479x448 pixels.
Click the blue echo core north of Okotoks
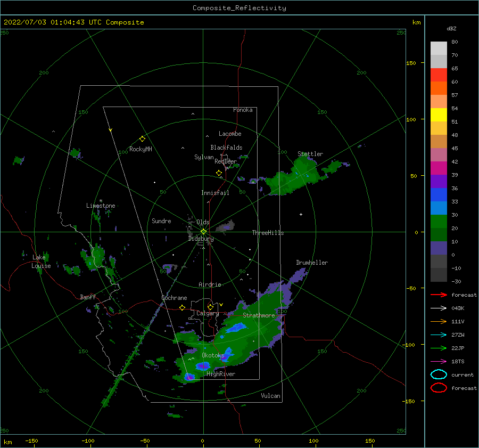[x=236, y=328]
